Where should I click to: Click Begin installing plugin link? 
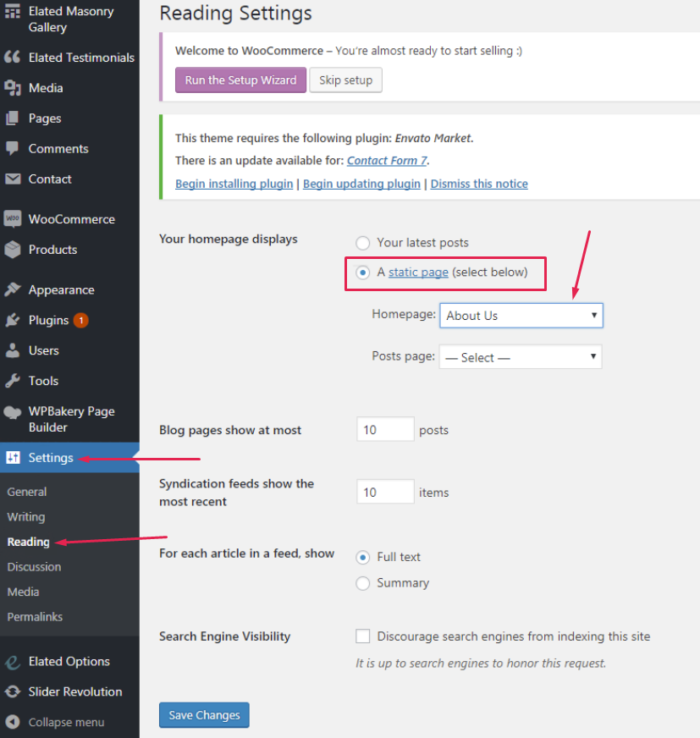(x=234, y=184)
